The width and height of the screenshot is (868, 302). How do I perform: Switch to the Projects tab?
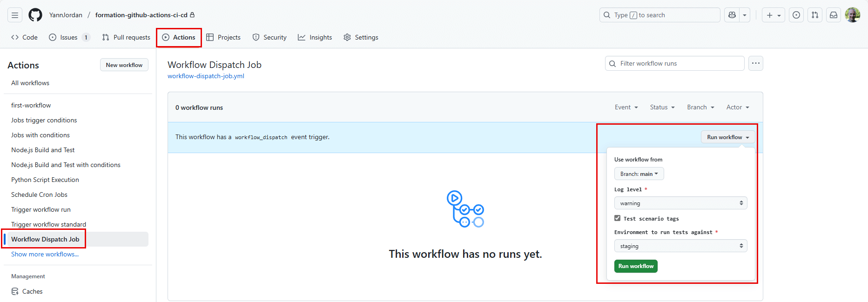223,37
